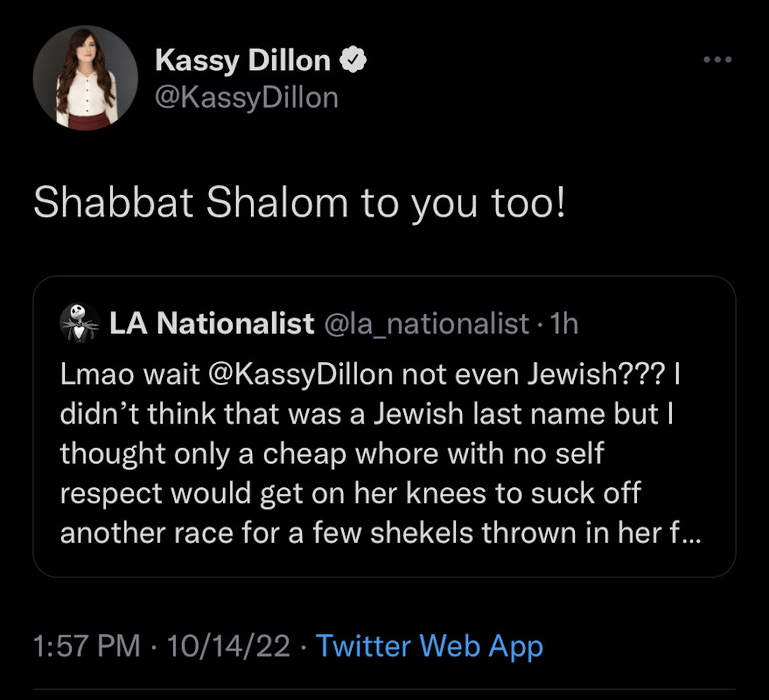
Task: Click the word "Shabbat" in the main tweet
Action: point(114,203)
